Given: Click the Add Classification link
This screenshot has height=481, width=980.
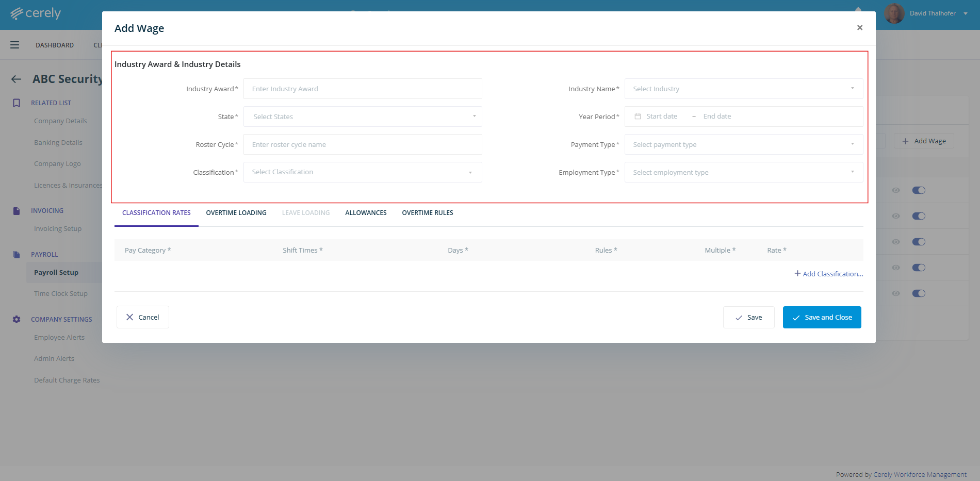Looking at the screenshot, I should point(829,274).
